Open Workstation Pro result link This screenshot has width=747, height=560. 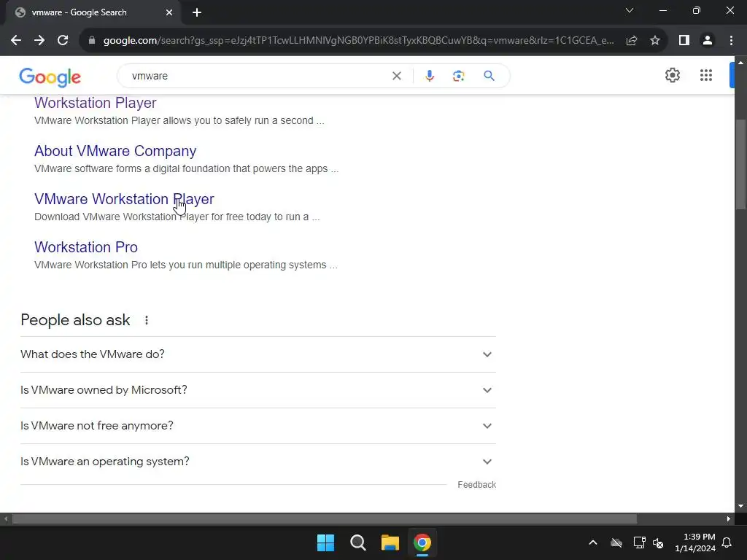click(x=86, y=247)
